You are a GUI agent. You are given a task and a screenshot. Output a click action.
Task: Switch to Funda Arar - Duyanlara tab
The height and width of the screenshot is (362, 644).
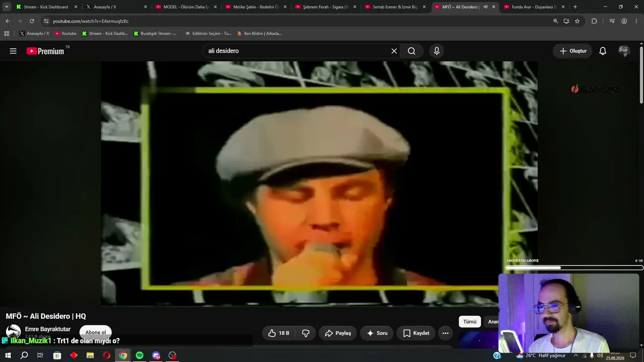point(534,7)
